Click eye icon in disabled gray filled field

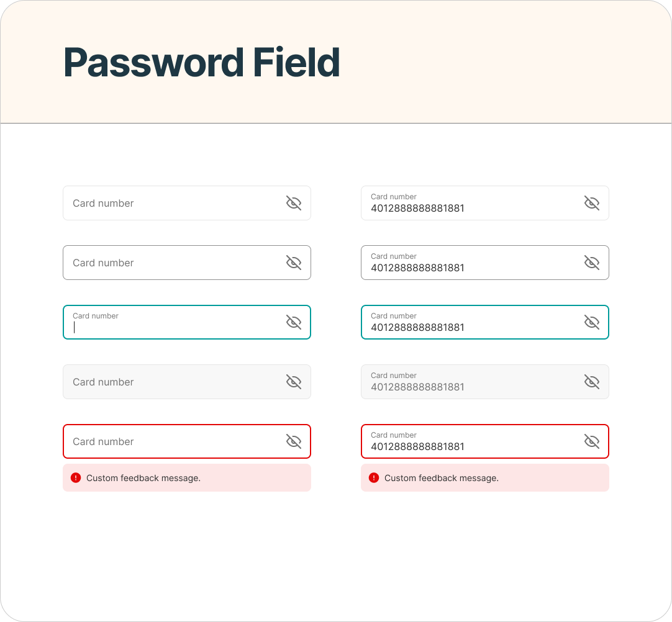(x=592, y=382)
